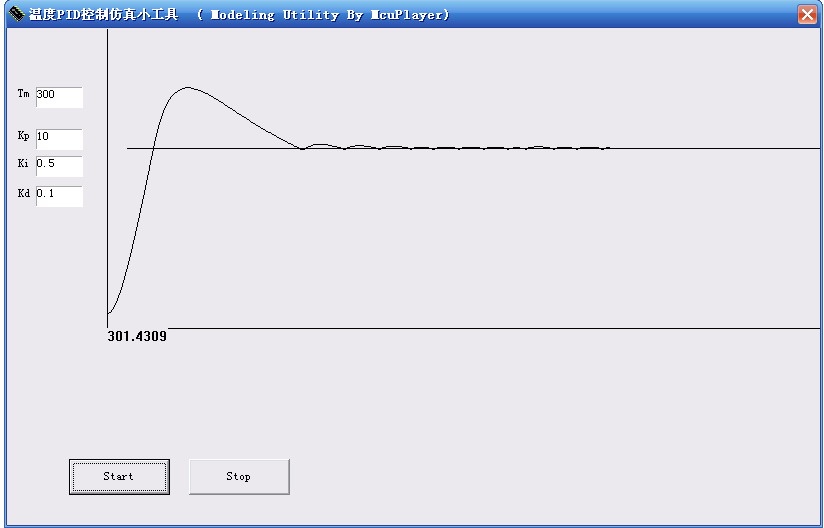824x528 pixels.
Task: Click the application icon in the title bar
Action: (x=16, y=14)
